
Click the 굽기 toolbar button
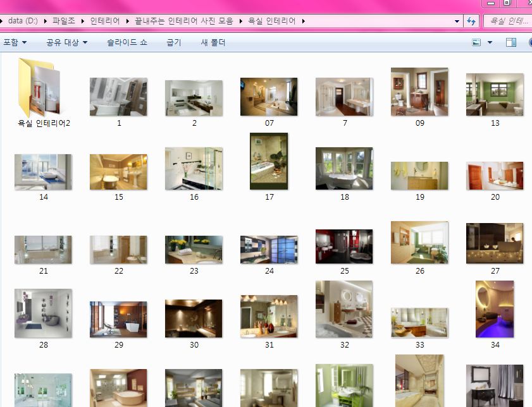tap(174, 42)
